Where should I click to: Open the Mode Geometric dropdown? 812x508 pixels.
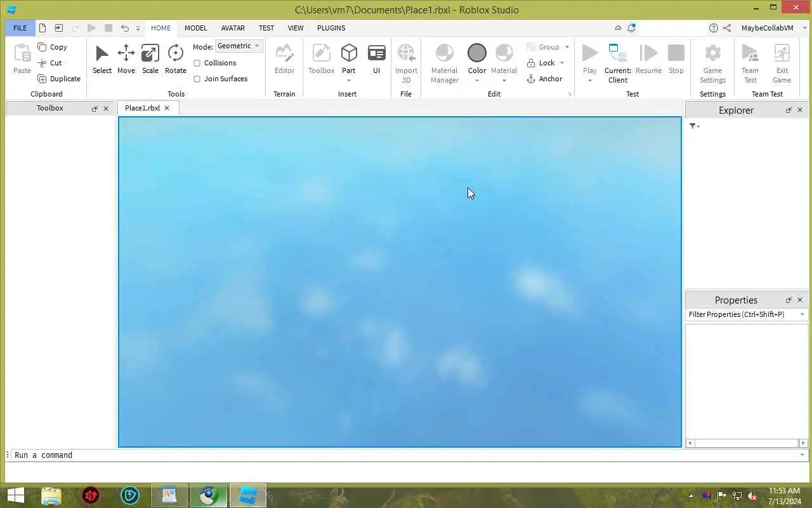(239, 46)
